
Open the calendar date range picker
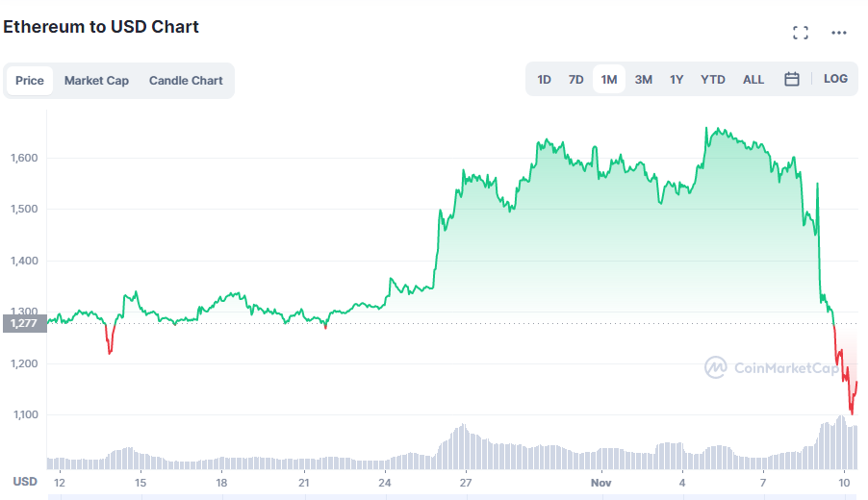[792, 80]
